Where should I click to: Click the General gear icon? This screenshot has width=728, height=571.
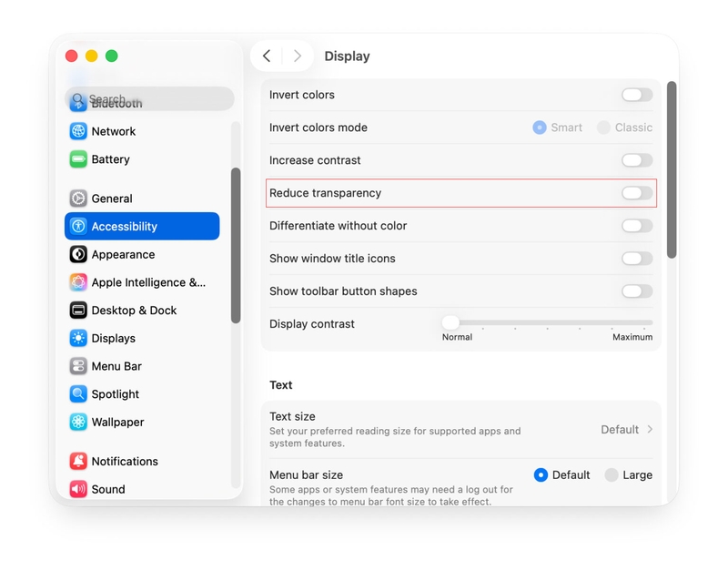coord(78,199)
